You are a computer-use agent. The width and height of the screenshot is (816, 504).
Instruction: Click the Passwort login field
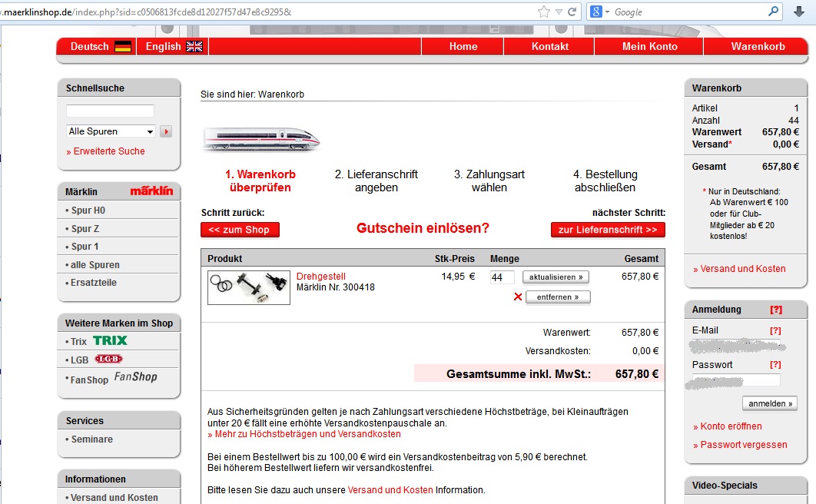(x=735, y=380)
